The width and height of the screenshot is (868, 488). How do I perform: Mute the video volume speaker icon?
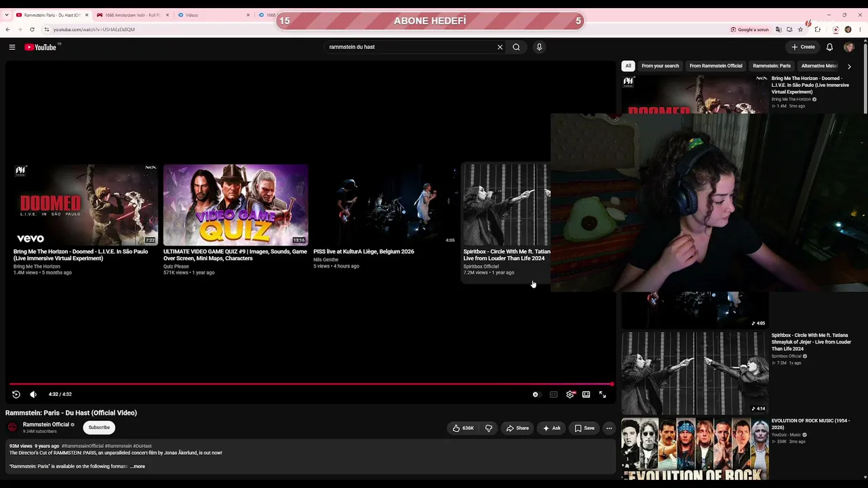tap(33, 394)
